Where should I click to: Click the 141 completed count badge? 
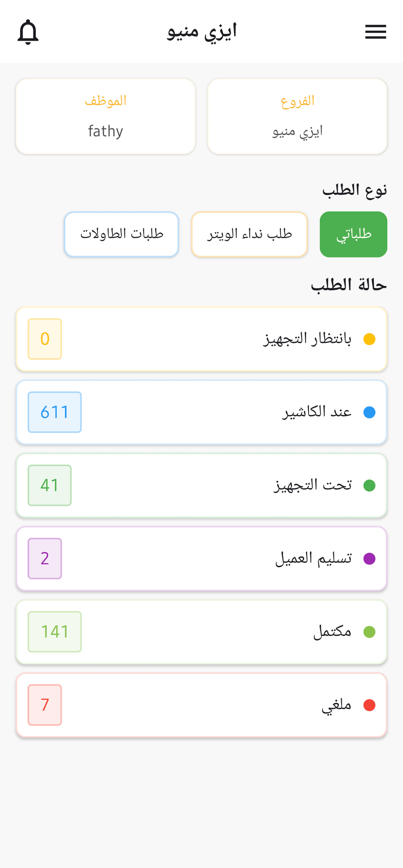click(55, 632)
